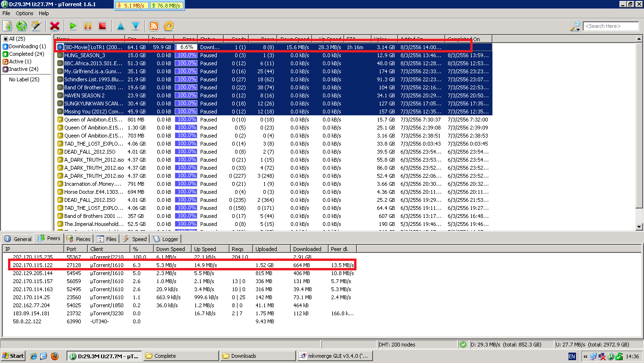
Task: Open the Start menu
Action: click(x=13, y=356)
